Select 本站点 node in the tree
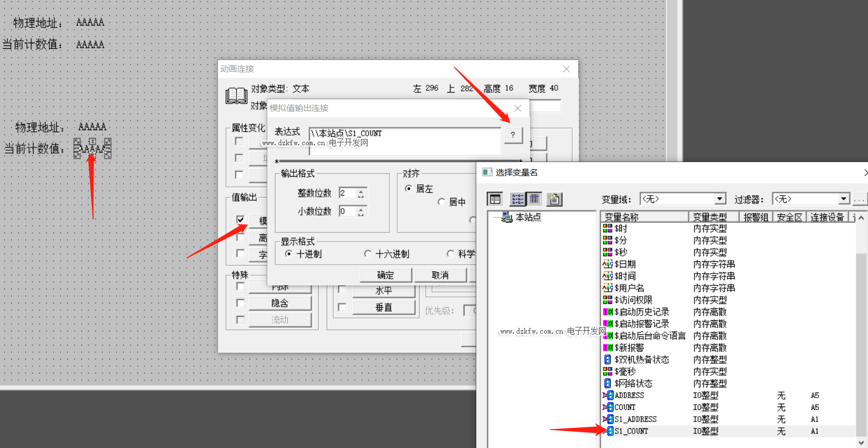 coord(528,217)
